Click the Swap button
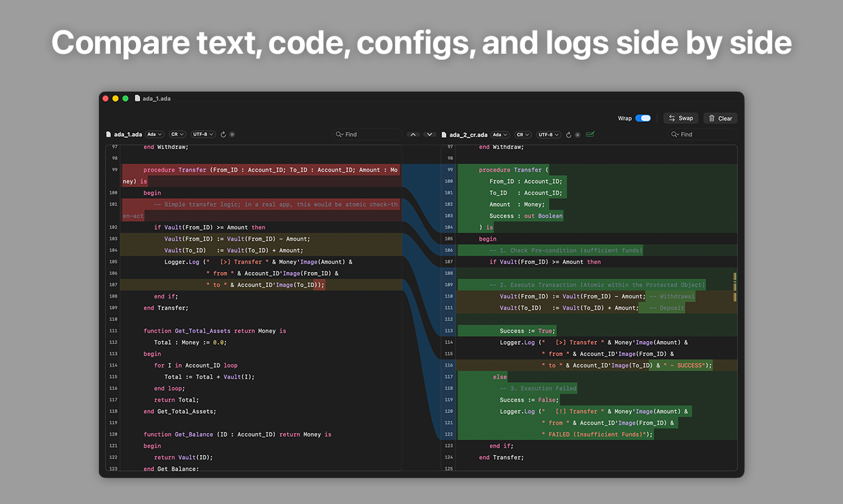 [x=680, y=118]
